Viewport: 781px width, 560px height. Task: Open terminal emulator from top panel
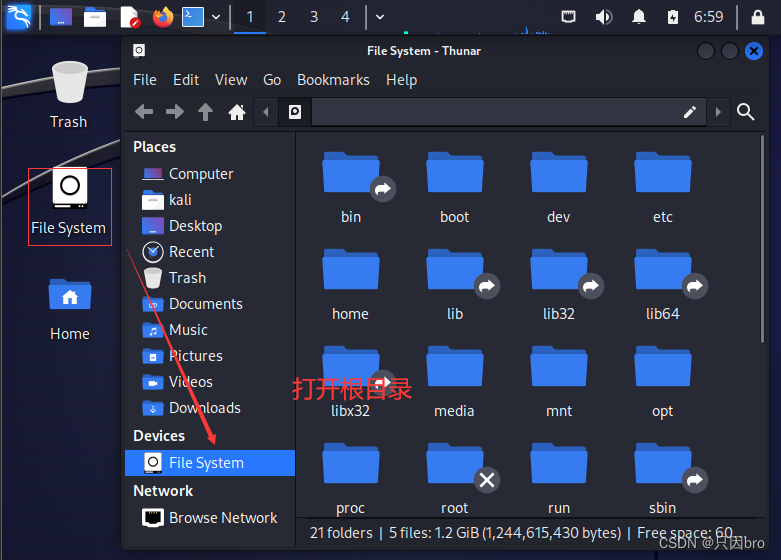tap(193, 17)
